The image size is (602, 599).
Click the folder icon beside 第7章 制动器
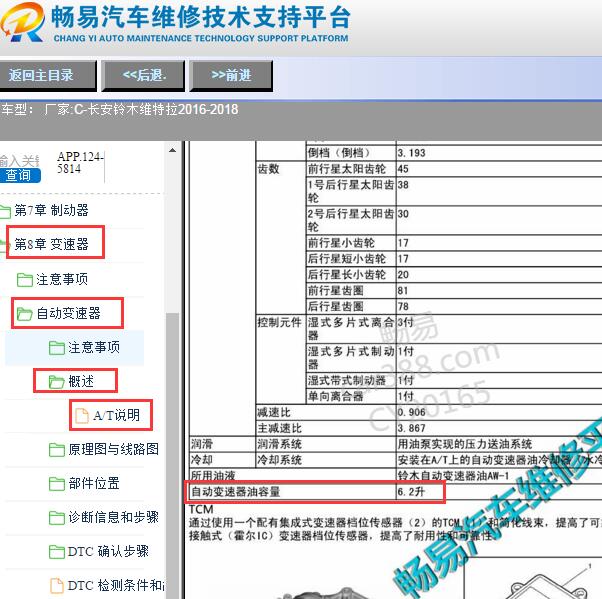pyautogui.click(x=5, y=211)
